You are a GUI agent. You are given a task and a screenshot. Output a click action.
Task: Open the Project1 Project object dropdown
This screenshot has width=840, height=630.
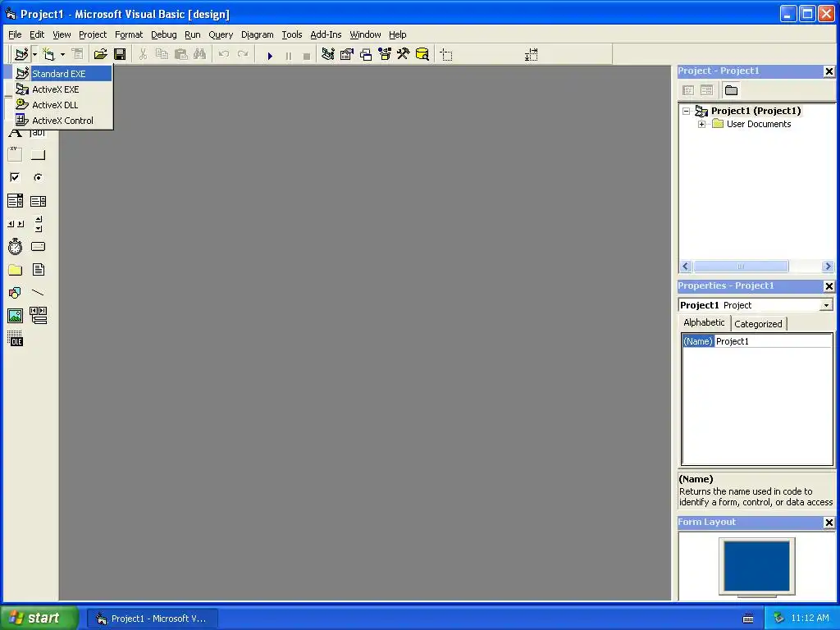826,305
